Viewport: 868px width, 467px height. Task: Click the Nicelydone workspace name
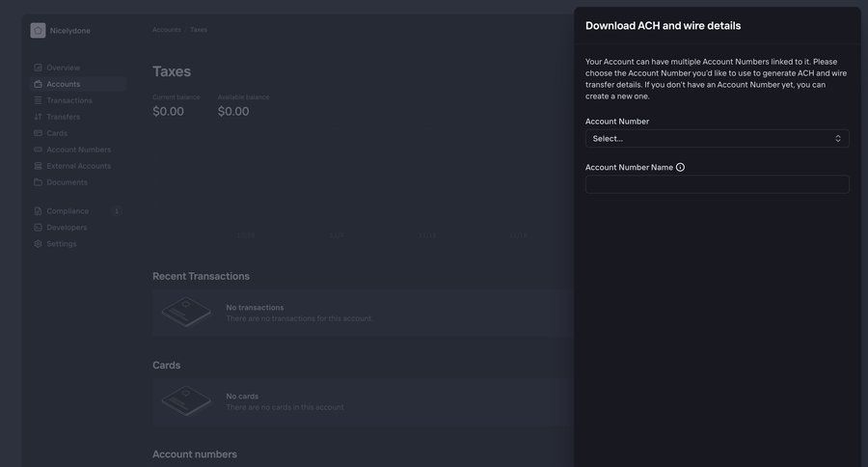[69, 31]
